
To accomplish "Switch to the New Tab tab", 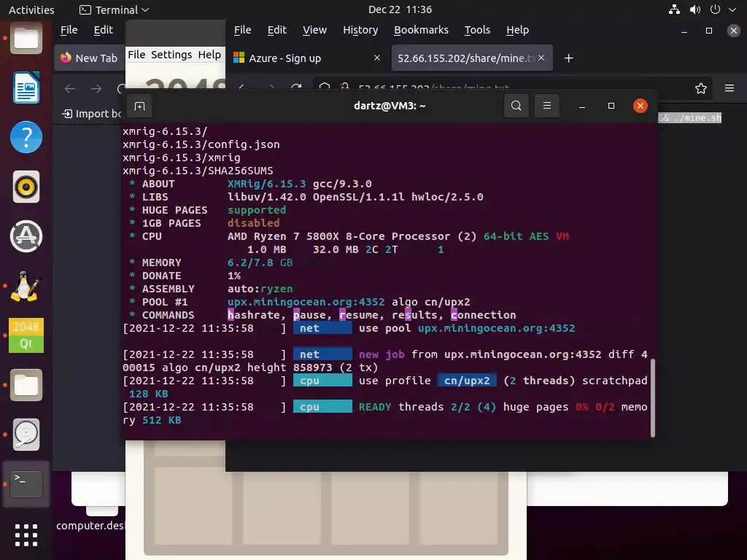I will pyautogui.click(x=90, y=58).
